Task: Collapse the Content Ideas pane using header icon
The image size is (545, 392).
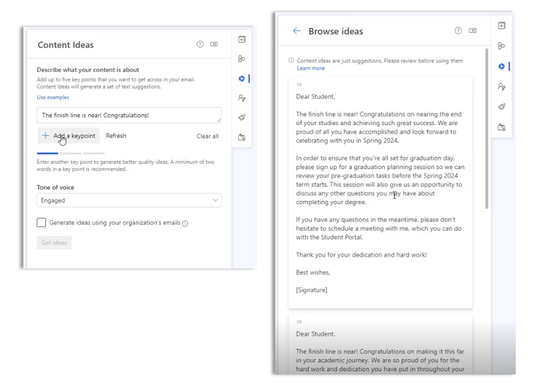Action: (x=214, y=44)
